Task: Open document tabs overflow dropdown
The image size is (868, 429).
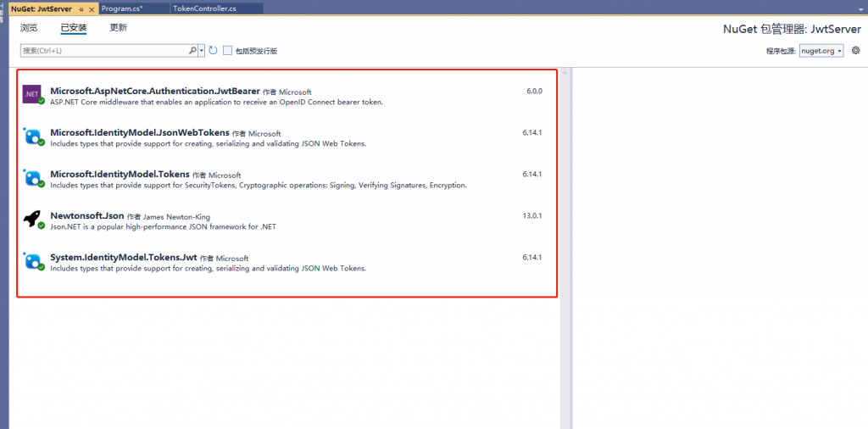Action: (x=862, y=8)
